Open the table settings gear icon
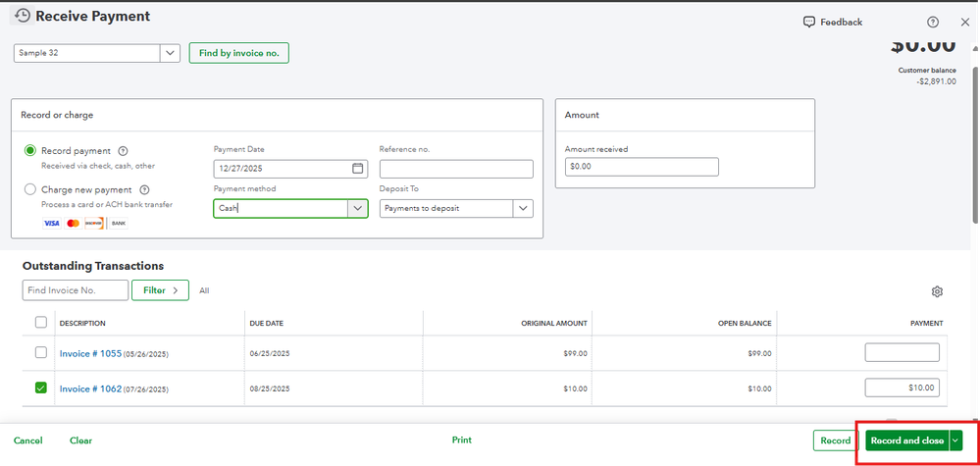 (x=937, y=291)
